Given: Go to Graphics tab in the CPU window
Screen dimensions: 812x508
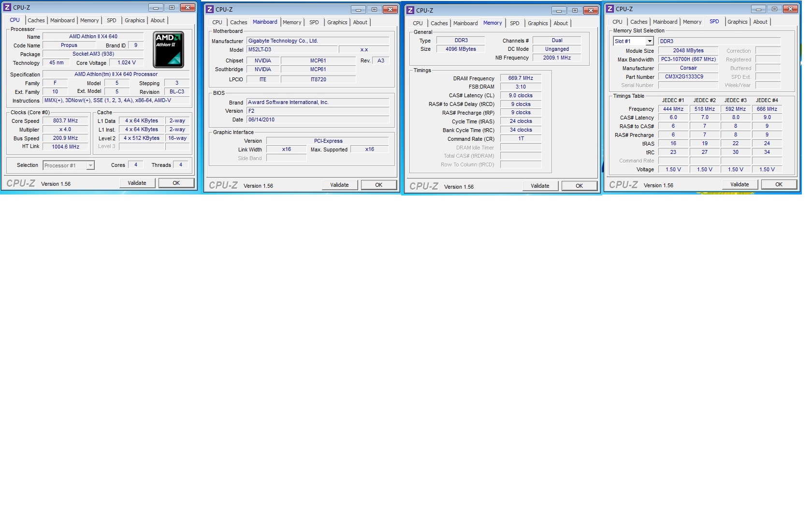Looking at the screenshot, I should click(135, 20).
